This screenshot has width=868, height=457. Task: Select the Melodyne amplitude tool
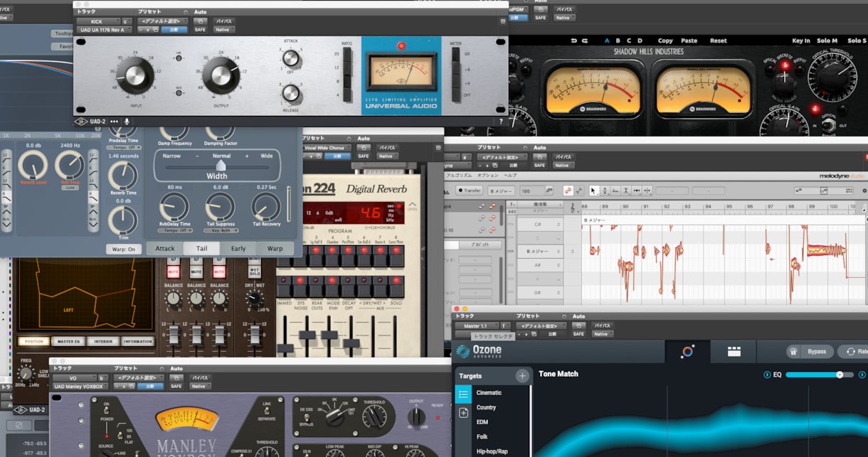point(626,190)
